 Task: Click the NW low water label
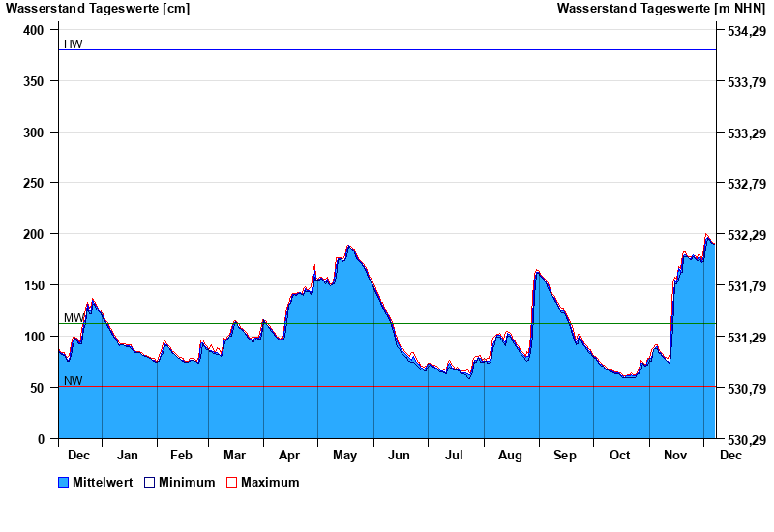click(x=73, y=380)
